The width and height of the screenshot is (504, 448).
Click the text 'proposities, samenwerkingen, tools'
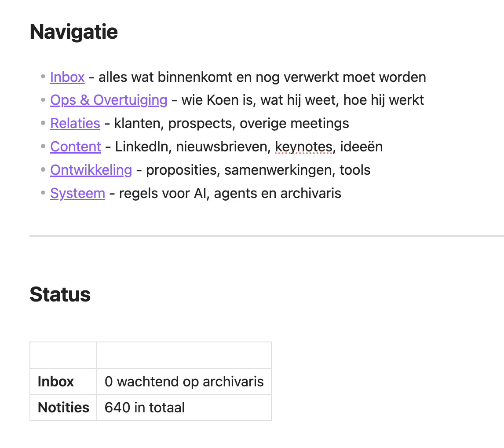[x=258, y=170]
